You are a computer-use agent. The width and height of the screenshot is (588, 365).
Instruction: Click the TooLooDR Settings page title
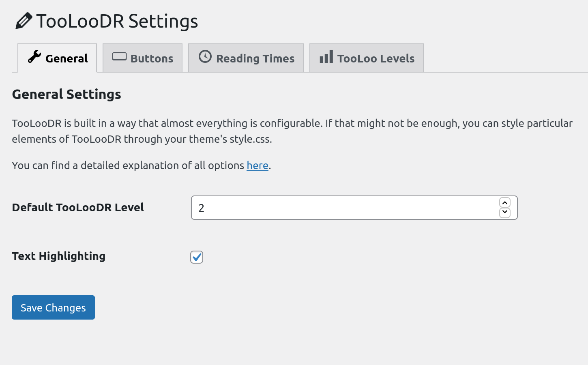[117, 21]
